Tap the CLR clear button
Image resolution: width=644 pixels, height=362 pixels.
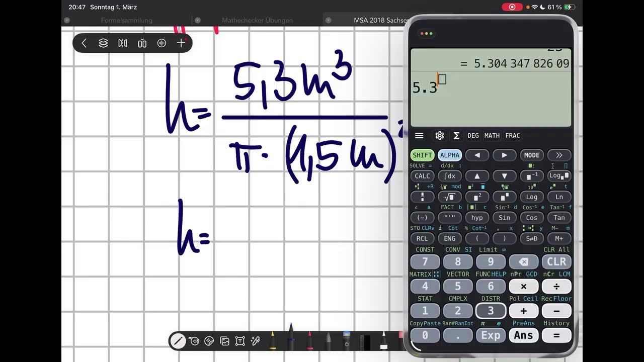coord(556,261)
